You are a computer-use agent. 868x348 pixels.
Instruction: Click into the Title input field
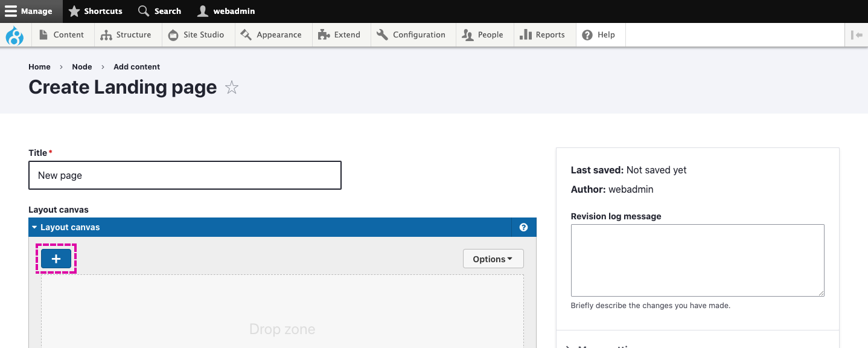pyautogui.click(x=185, y=175)
